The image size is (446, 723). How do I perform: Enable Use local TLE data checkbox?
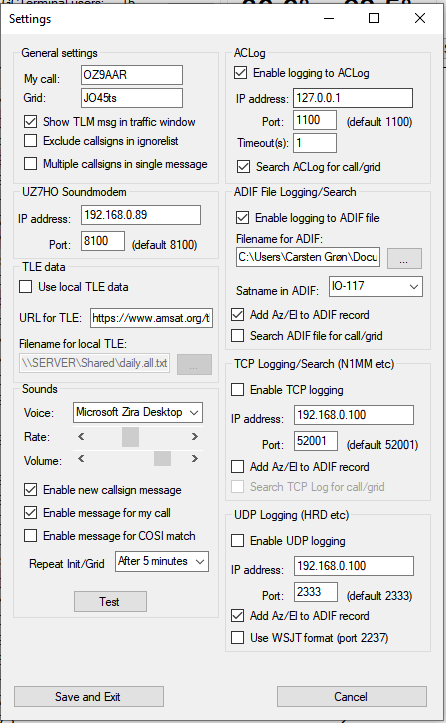26,287
